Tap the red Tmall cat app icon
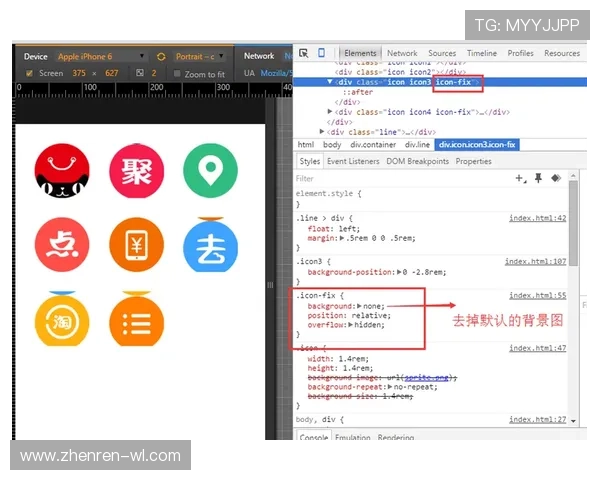600x480 pixels. [x=62, y=172]
